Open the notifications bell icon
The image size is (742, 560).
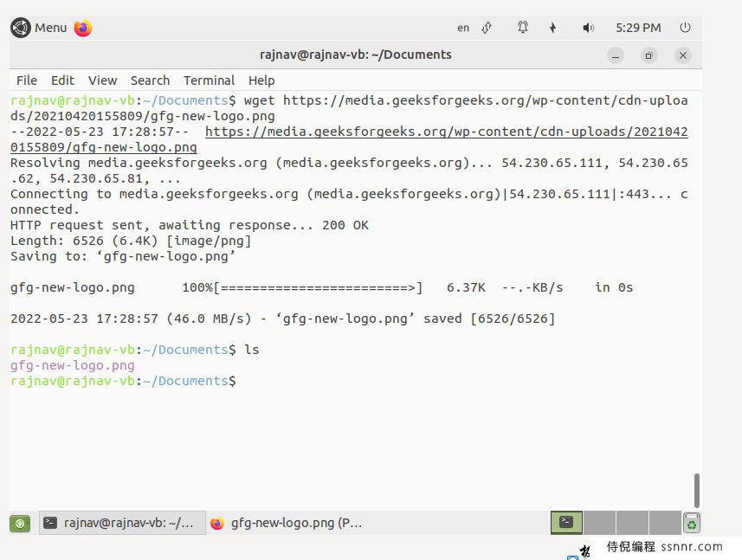point(522,28)
